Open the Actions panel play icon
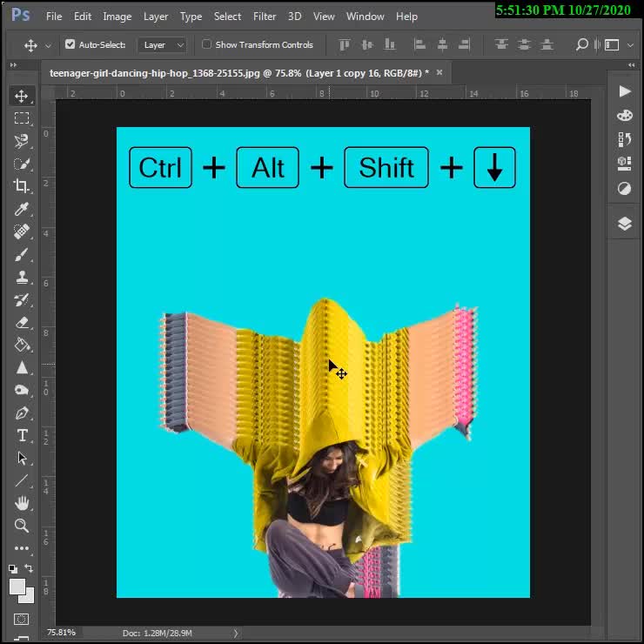Image resolution: width=644 pixels, height=644 pixels. coord(624,91)
